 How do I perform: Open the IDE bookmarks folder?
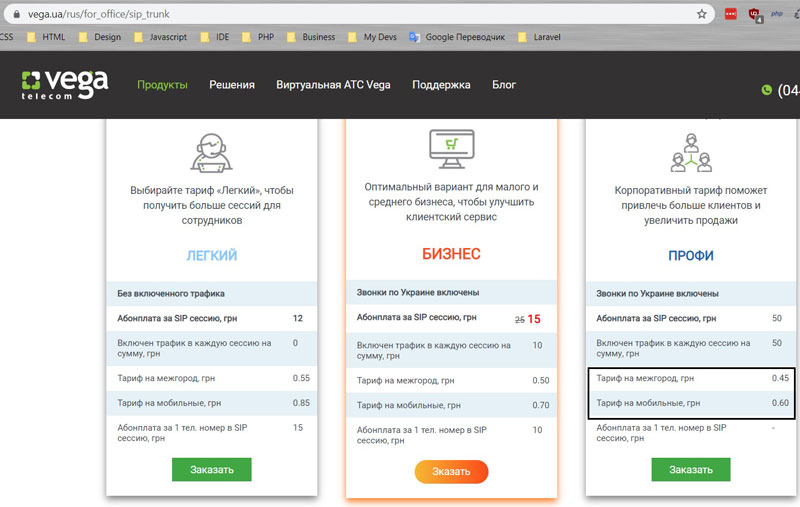tap(215, 37)
